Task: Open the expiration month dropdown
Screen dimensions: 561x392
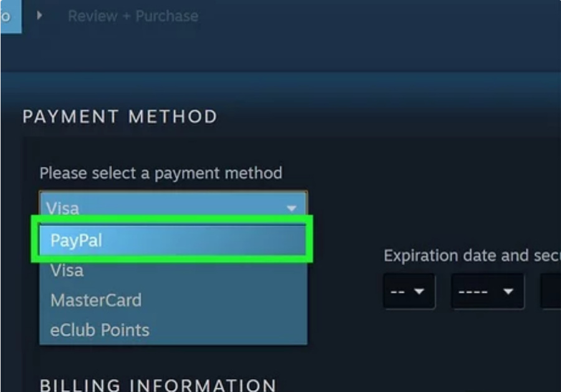Action: tap(409, 292)
